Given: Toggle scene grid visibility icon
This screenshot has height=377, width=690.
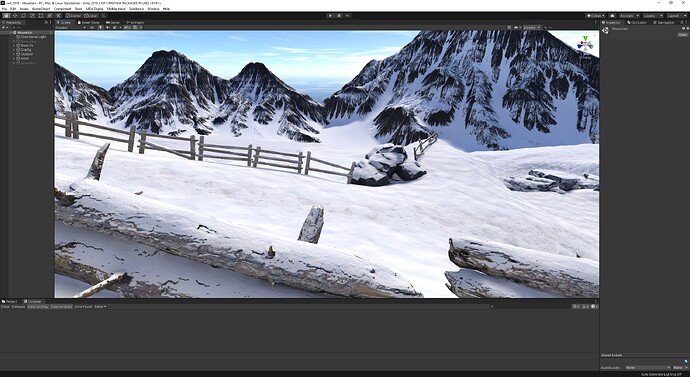Looking at the screenshot, I should coord(135,27).
